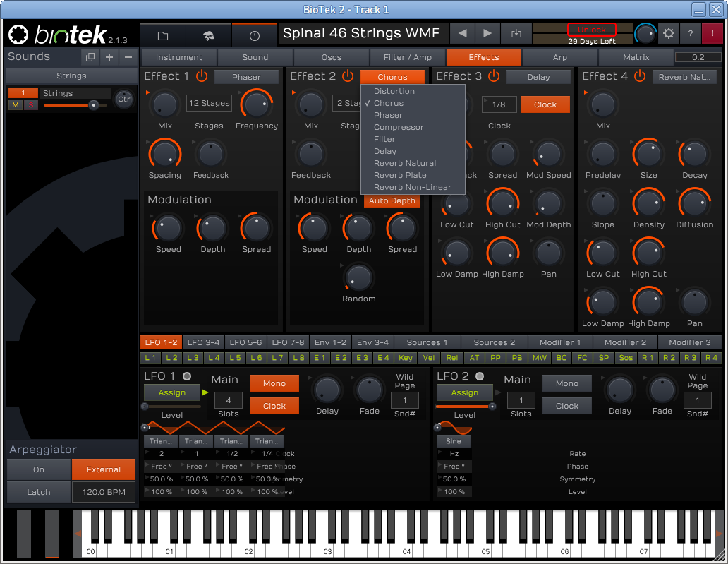Image resolution: width=728 pixels, height=564 pixels.
Task: Open LFO 2 Sine waveform selector
Action: click(x=453, y=441)
